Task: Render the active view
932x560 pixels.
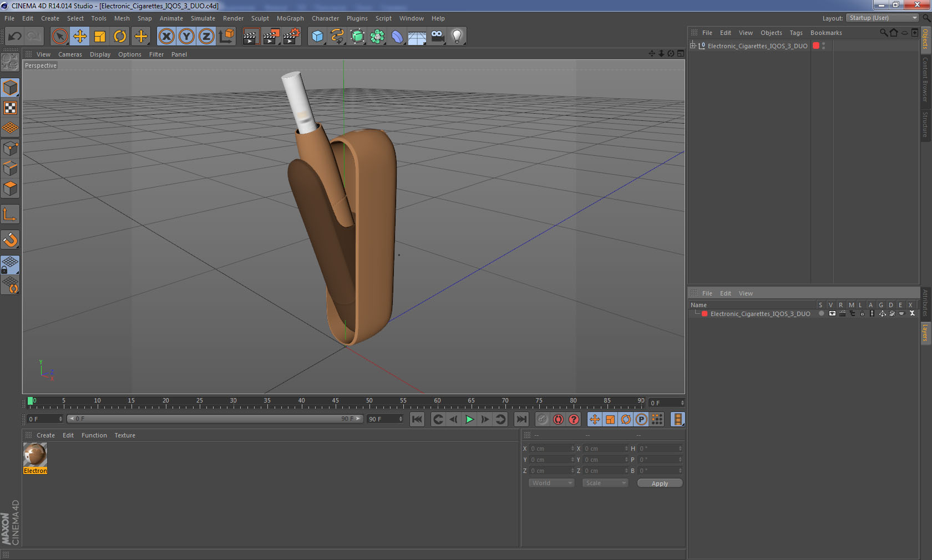Action: [x=251, y=37]
